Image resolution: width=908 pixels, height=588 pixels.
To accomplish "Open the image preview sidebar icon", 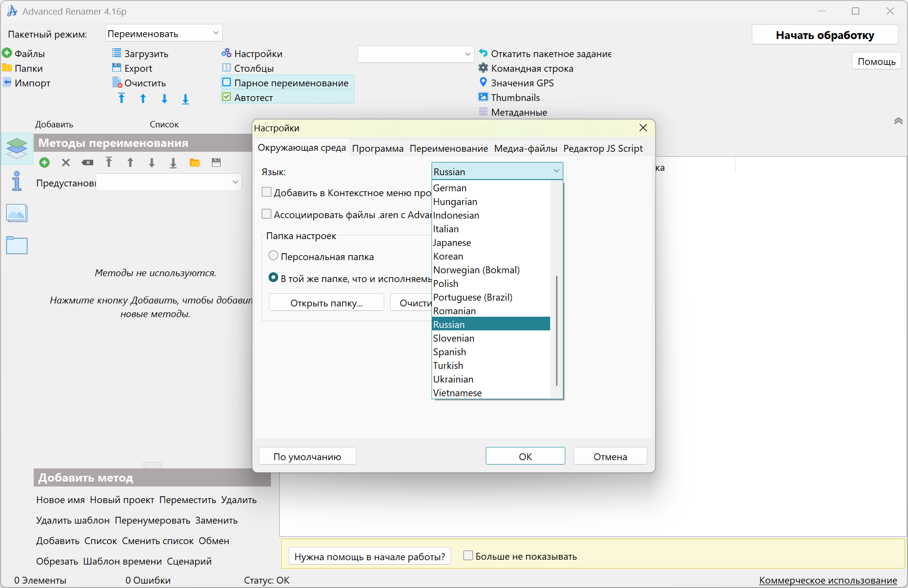I will tap(17, 213).
